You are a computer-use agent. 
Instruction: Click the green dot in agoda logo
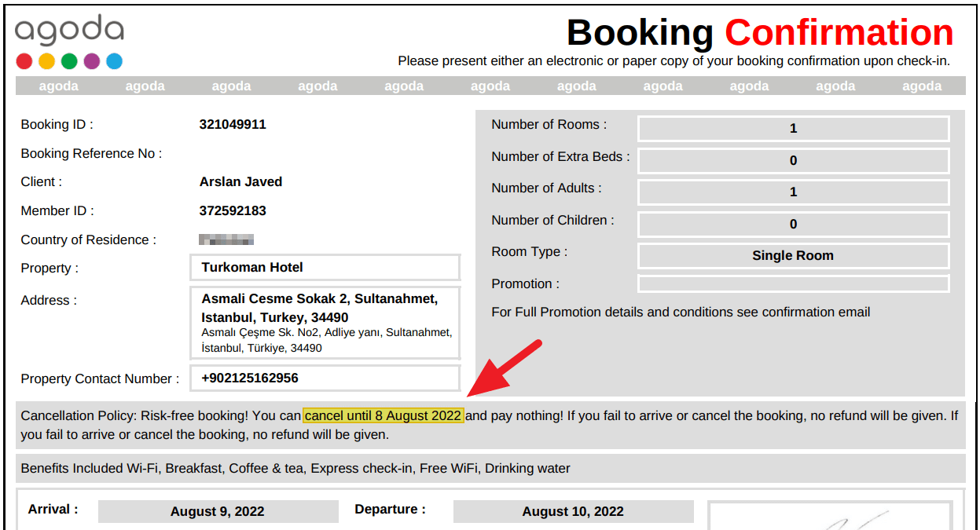click(69, 61)
